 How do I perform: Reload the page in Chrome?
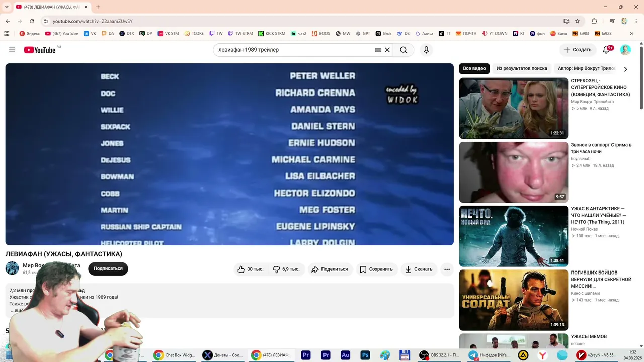pyautogui.click(x=32, y=21)
